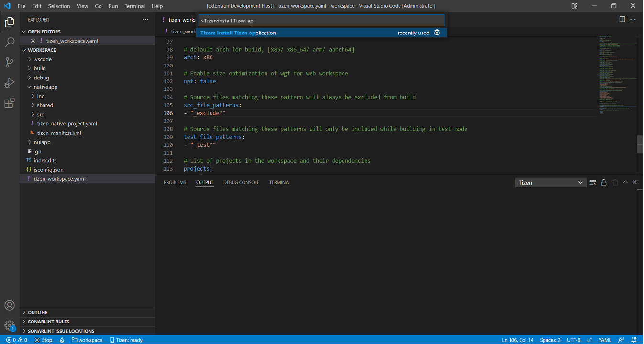The width and height of the screenshot is (644, 344).
Task: Click the Stop button in the status bar
Action: click(x=43, y=340)
